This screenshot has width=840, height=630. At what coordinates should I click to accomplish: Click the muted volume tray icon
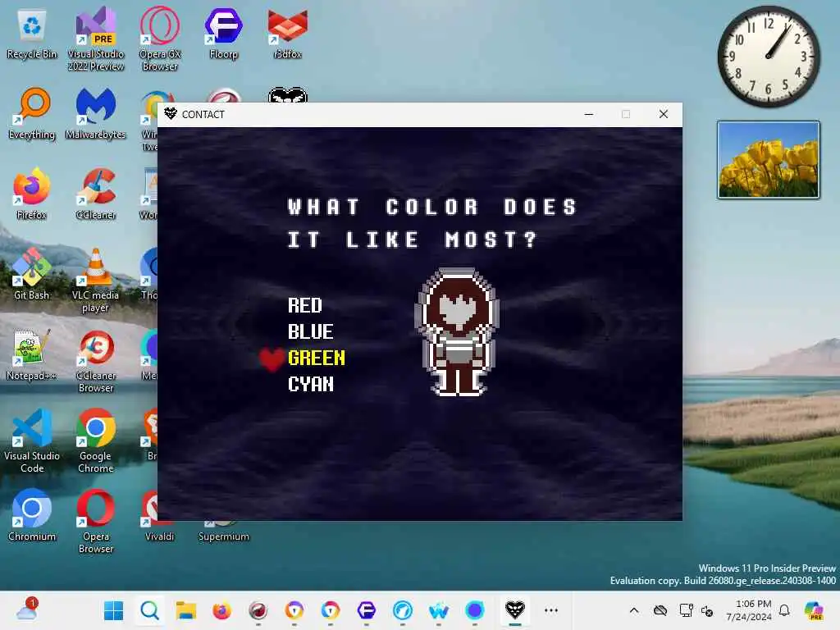tap(707, 610)
